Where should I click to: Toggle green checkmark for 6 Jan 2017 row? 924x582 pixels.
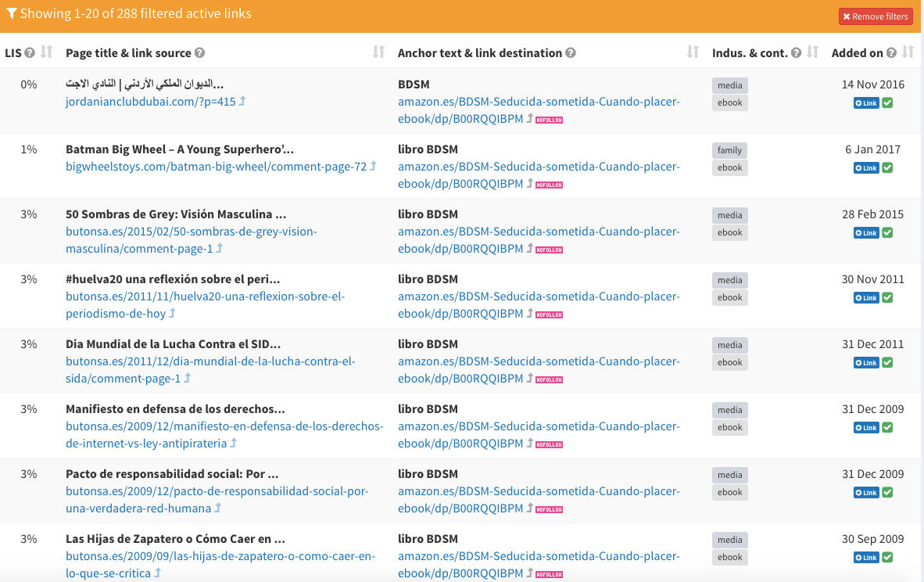pyautogui.click(x=887, y=168)
